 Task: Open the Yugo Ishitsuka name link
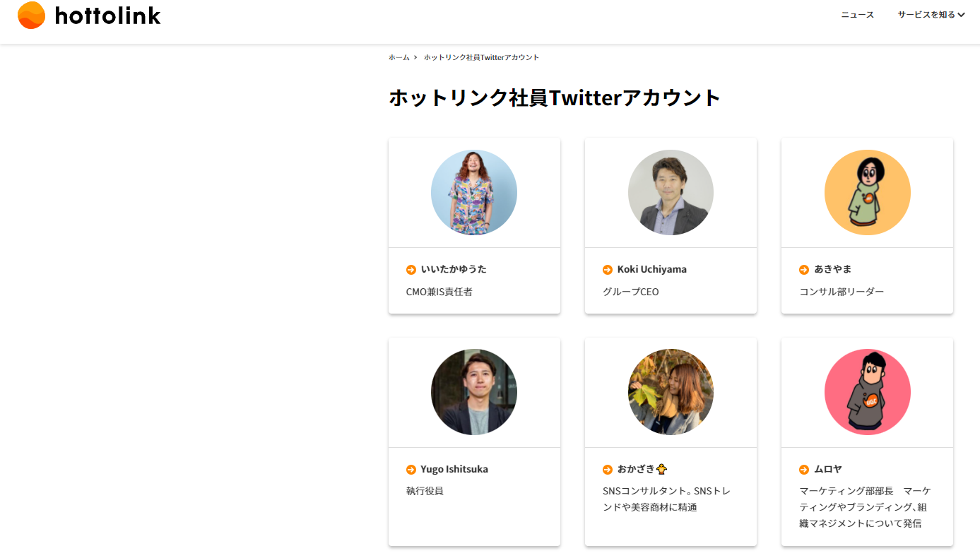pyautogui.click(x=454, y=469)
